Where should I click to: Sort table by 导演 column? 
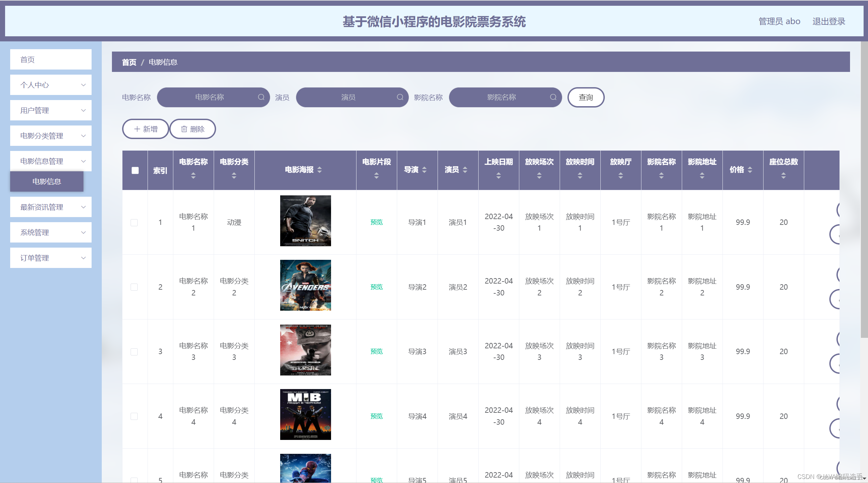click(424, 170)
